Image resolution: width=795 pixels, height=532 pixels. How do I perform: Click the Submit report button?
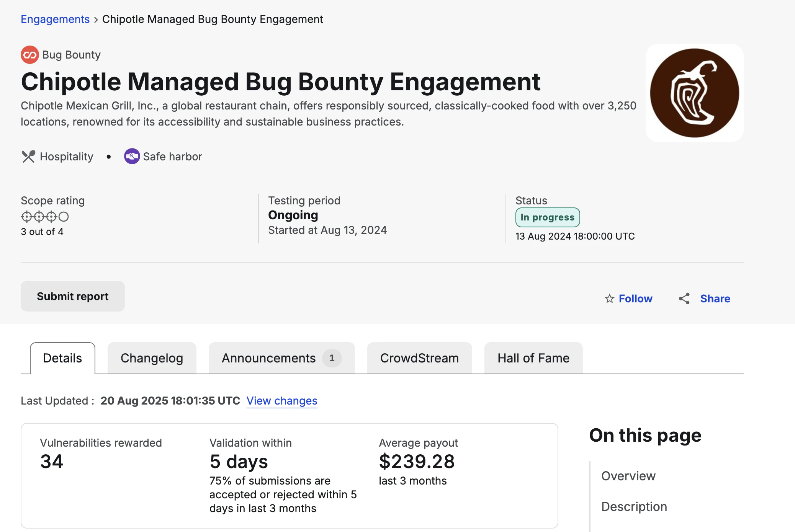pos(73,296)
